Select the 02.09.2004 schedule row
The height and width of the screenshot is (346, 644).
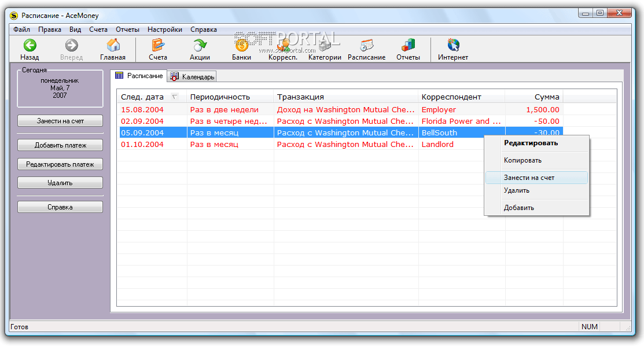[x=340, y=122]
